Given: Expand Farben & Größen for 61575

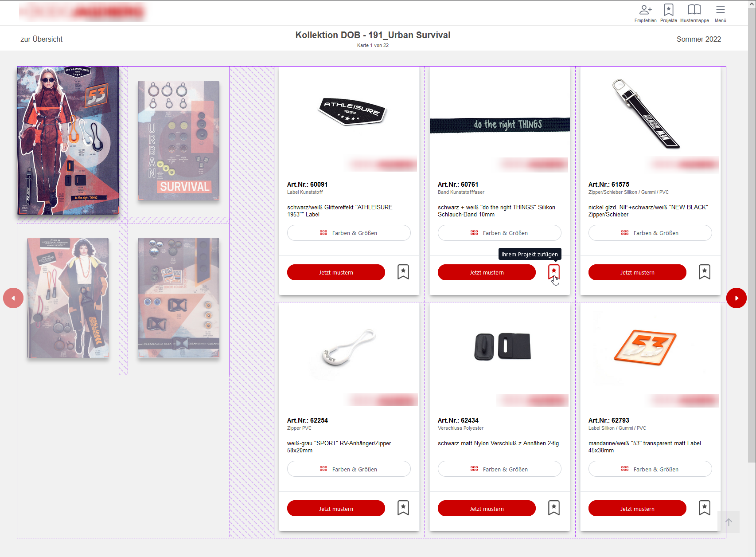Looking at the screenshot, I should tap(650, 233).
